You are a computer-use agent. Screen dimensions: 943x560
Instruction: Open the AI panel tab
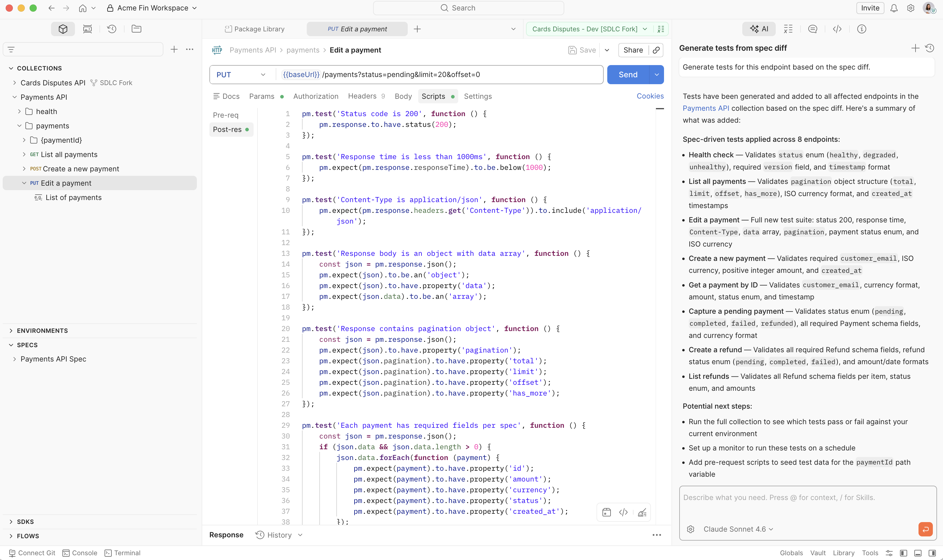pos(759,29)
